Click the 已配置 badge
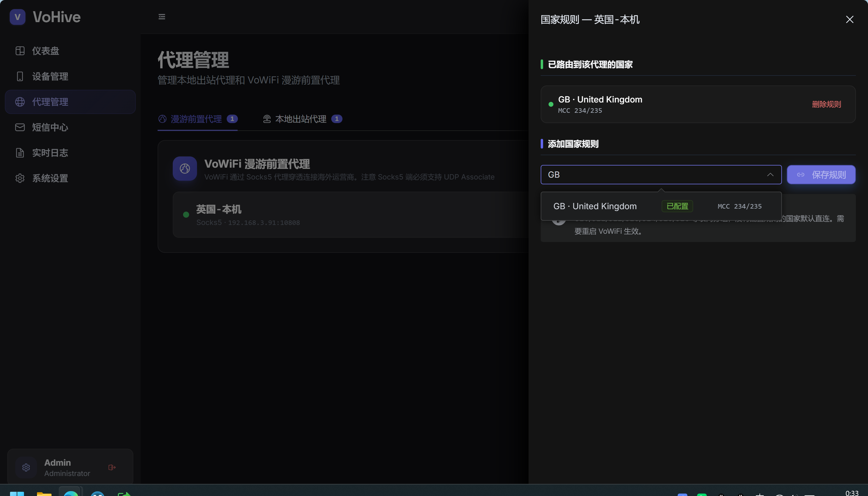The image size is (868, 496). pos(677,206)
